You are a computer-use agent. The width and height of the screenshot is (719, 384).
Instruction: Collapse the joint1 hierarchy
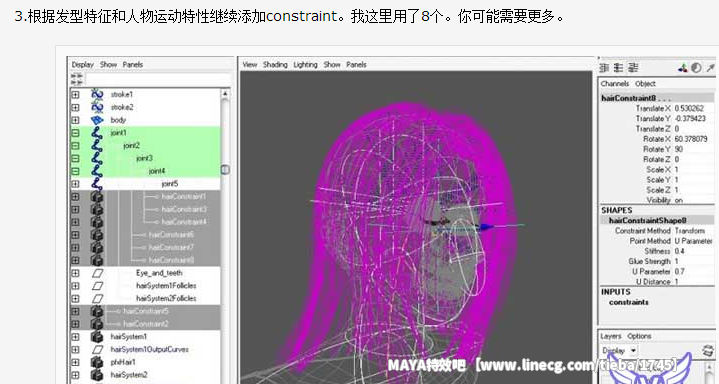coord(75,133)
